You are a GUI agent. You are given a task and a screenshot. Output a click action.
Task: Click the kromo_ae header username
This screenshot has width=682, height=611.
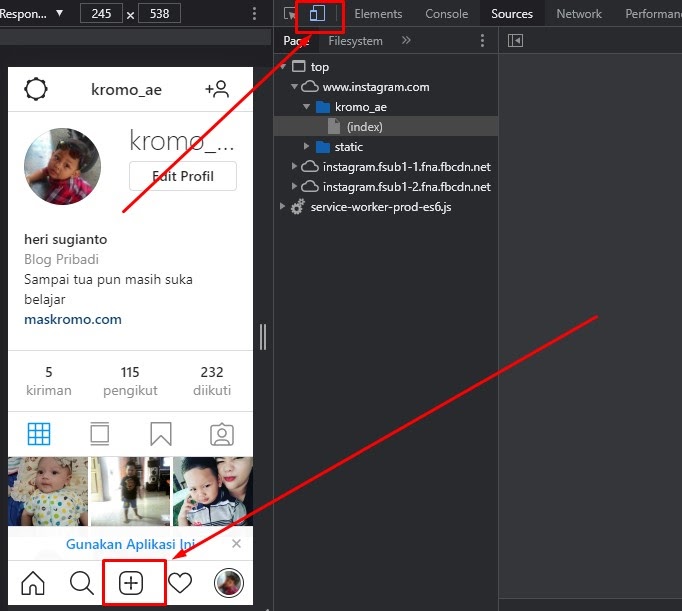(126, 89)
